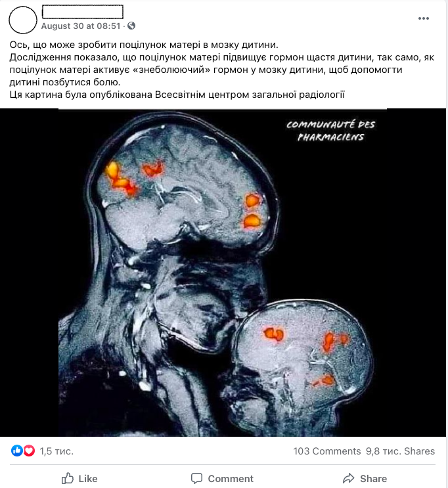Click the blue thumbs-up reaction icon
Screen dimensions: 448x488
[17, 451]
